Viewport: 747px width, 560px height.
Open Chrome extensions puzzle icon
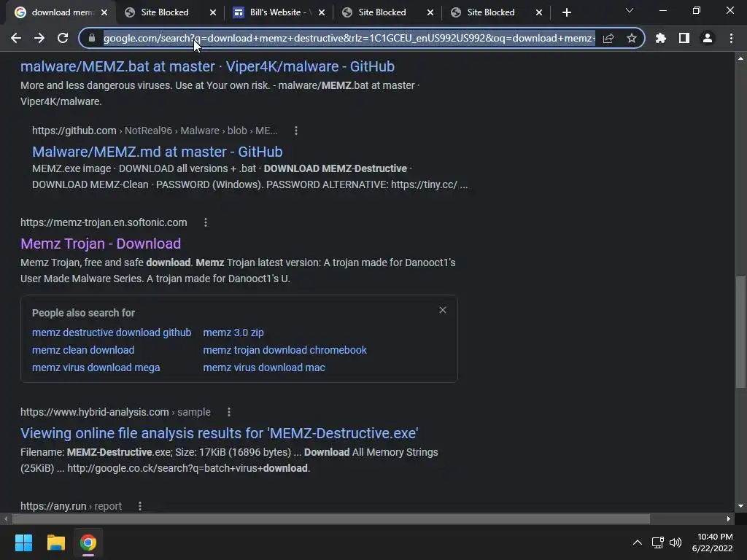pos(661,38)
